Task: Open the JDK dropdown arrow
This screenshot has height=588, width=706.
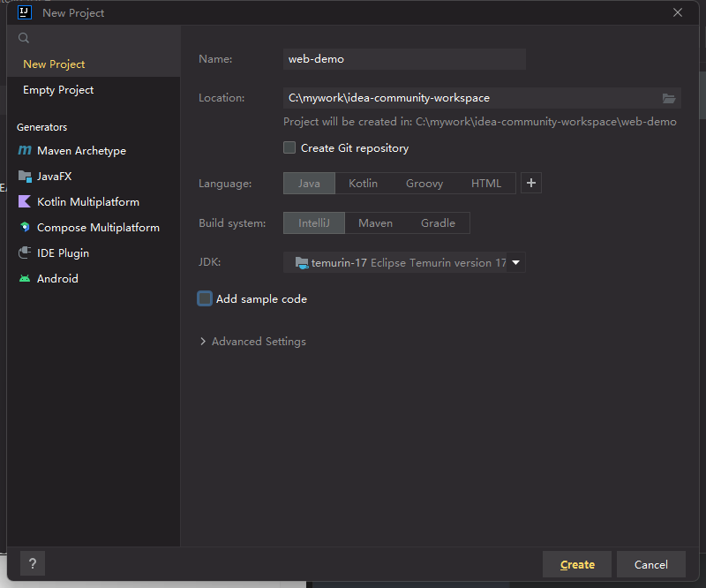Action: pyautogui.click(x=516, y=263)
